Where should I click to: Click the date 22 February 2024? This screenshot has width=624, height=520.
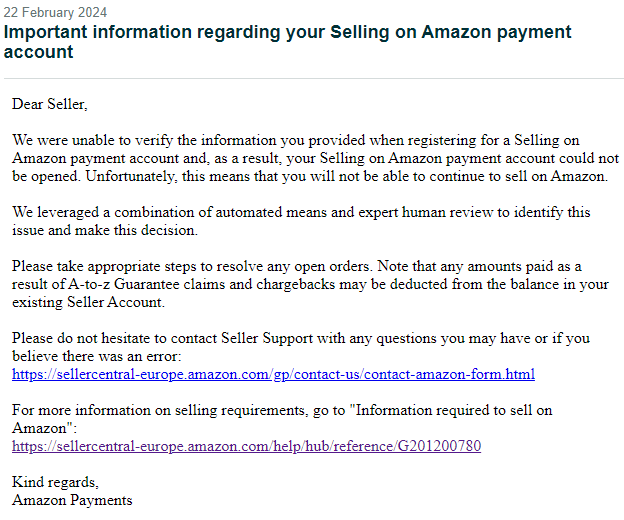[x=55, y=12]
